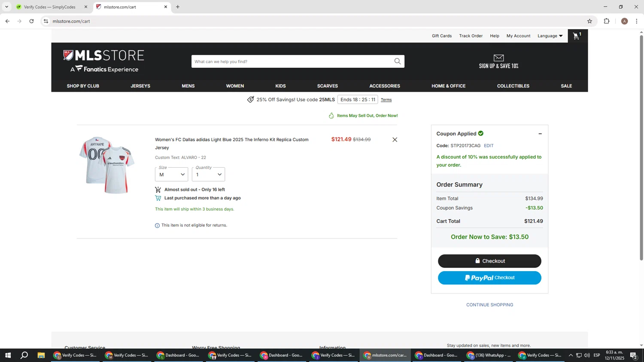Open the Shop By Club menu
644x362 pixels.
point(83,86)
